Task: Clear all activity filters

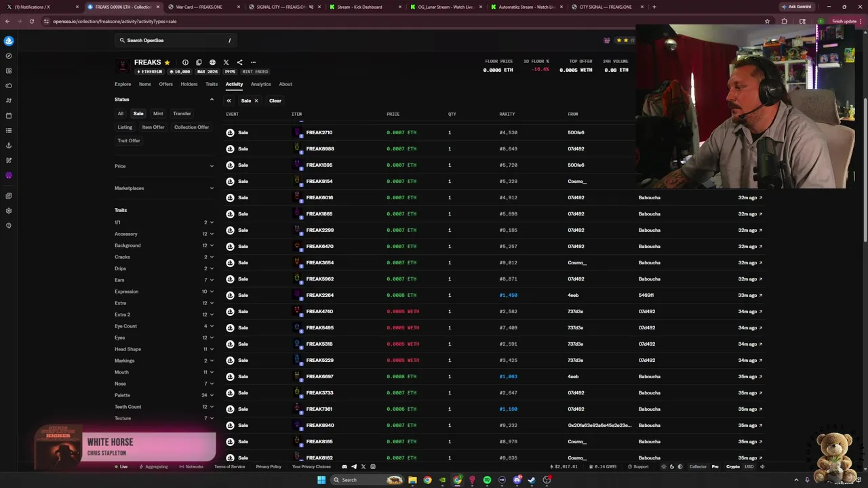Action: pos(275,100)
